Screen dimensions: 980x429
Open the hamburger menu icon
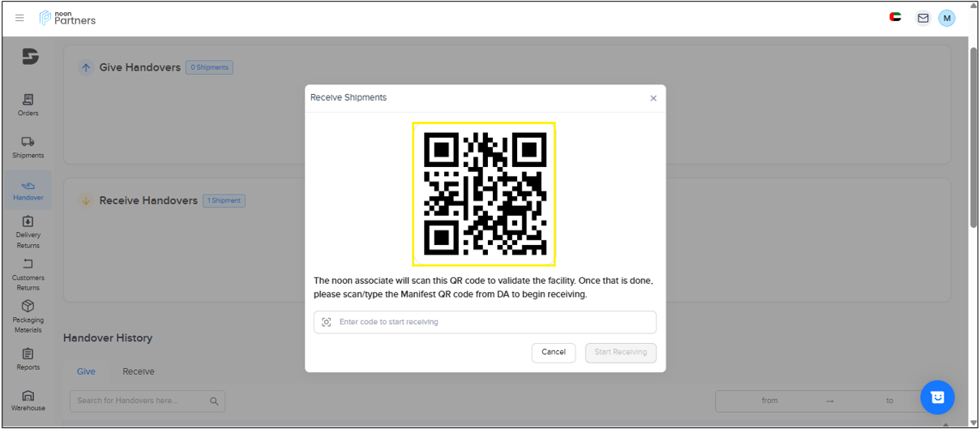[19, 18]
